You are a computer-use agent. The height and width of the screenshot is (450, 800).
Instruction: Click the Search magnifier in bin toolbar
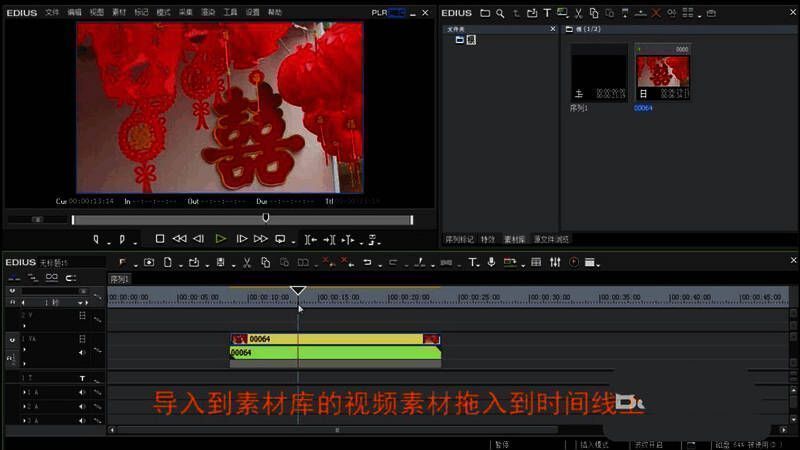(501, 13)
